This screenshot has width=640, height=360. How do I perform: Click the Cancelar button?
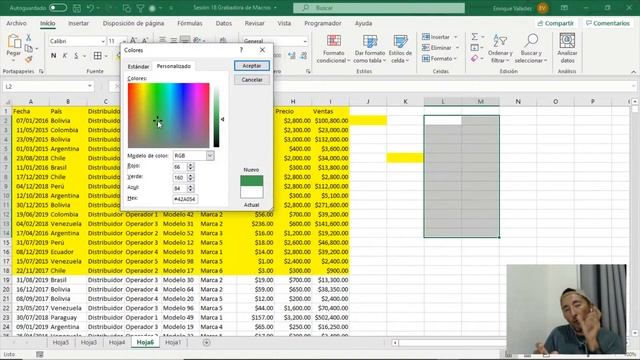252,80
